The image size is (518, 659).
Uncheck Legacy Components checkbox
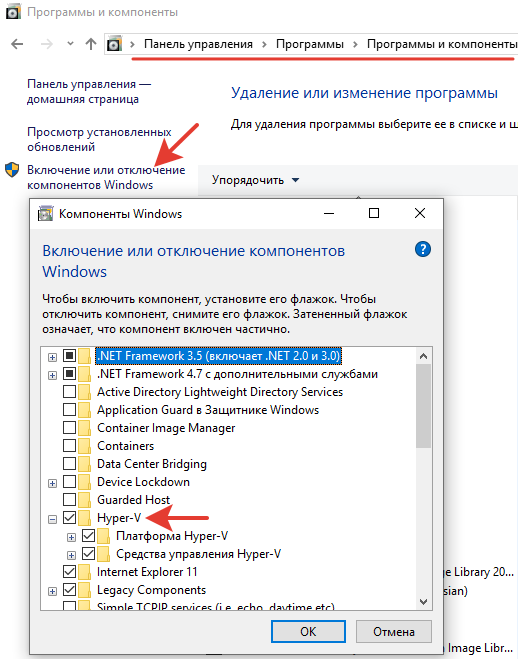pos(69,590)
